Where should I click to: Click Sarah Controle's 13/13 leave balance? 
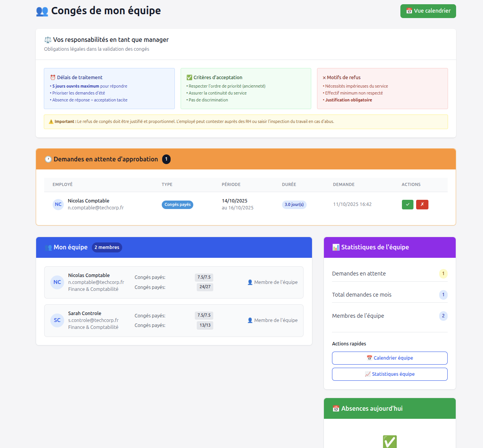pos(205,325)
